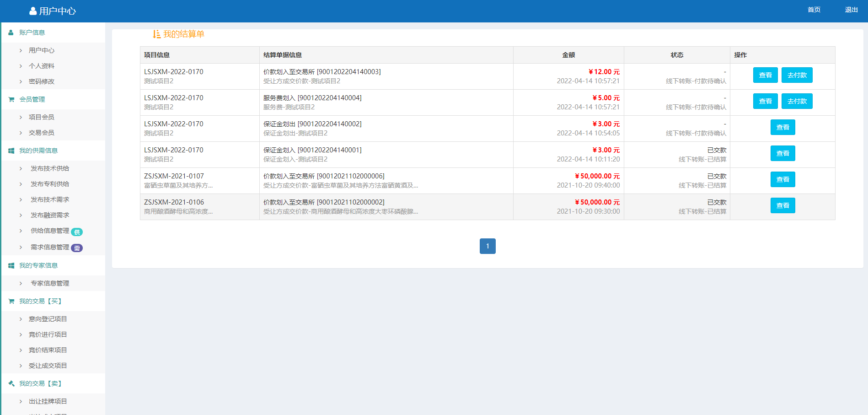Open 个人资料 in sidebar
Screen dimensions: 868x415
42,66
